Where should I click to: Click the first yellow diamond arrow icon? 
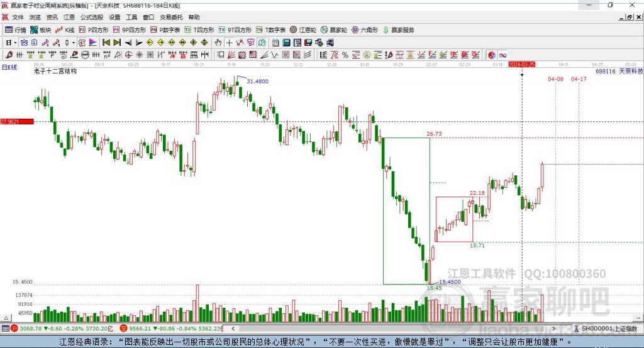pos(150,42)
